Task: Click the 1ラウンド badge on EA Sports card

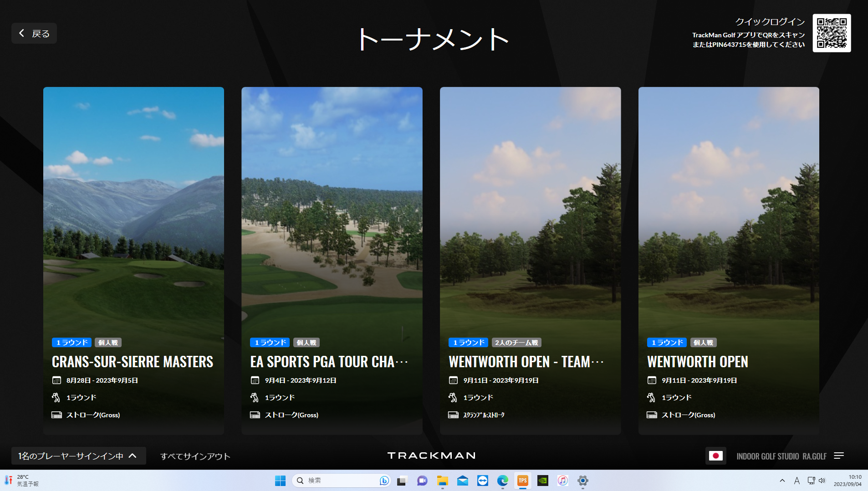Action: click(x=270, y=343)
